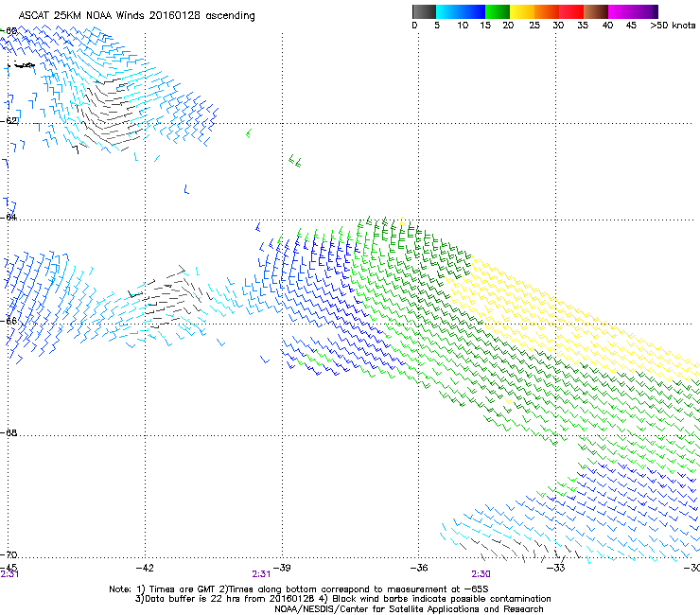Viewport: 700px width, 615px height.
Task: Click the red 30-35 knots legend swatch
Action: tap(571, 11)
